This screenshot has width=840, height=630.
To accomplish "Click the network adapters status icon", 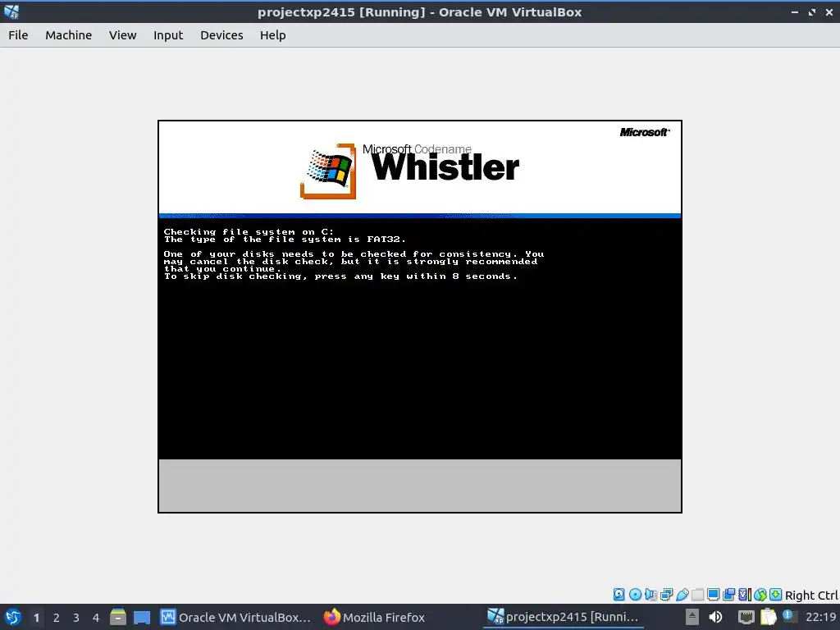I will (666, 594).
